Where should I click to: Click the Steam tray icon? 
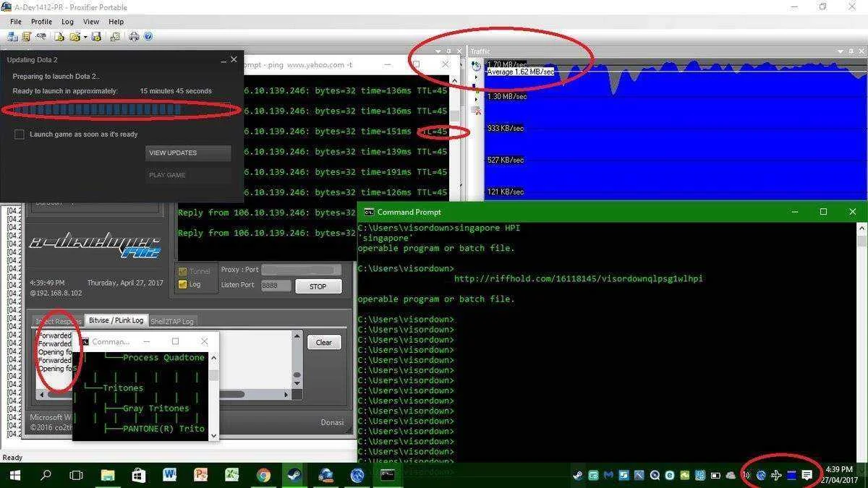(578, 475)
